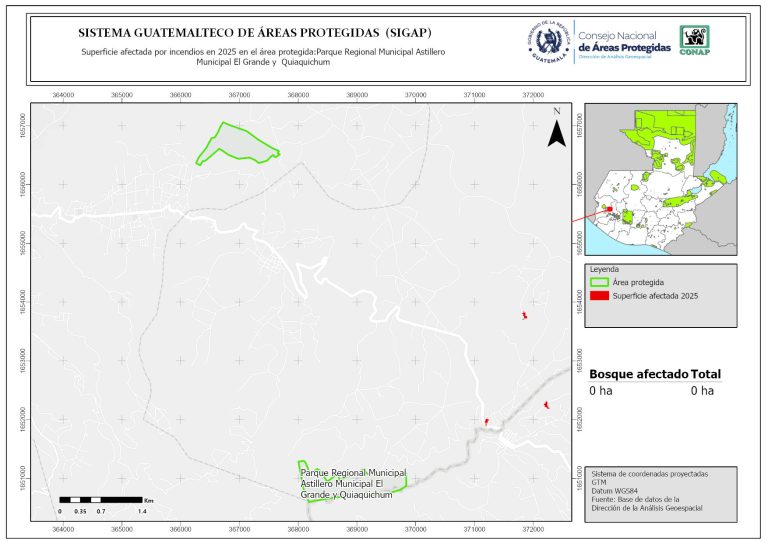
Task: Click the 0 ha value under Total
Action: [702, 391]
